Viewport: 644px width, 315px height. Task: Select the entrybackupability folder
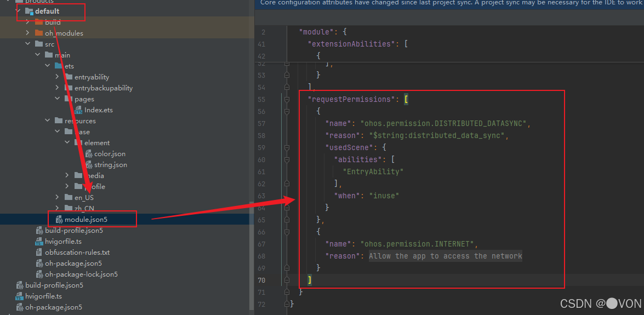pyautogui.click(x=104, y=88)
